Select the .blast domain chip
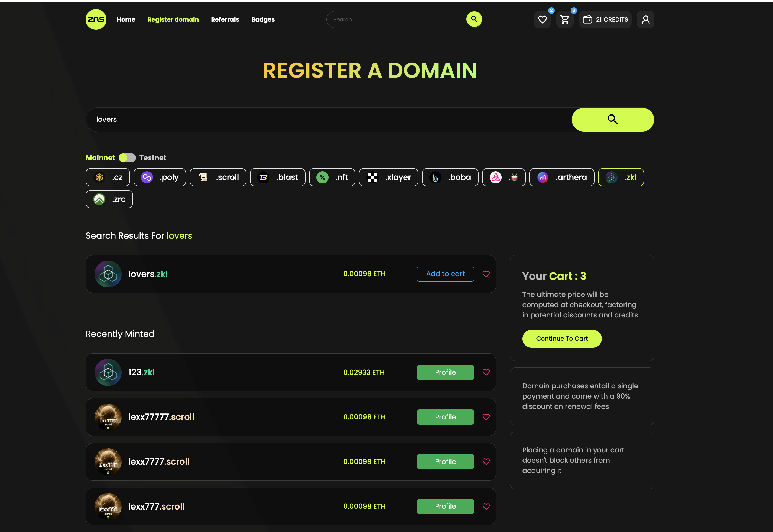 click(278, 177)
